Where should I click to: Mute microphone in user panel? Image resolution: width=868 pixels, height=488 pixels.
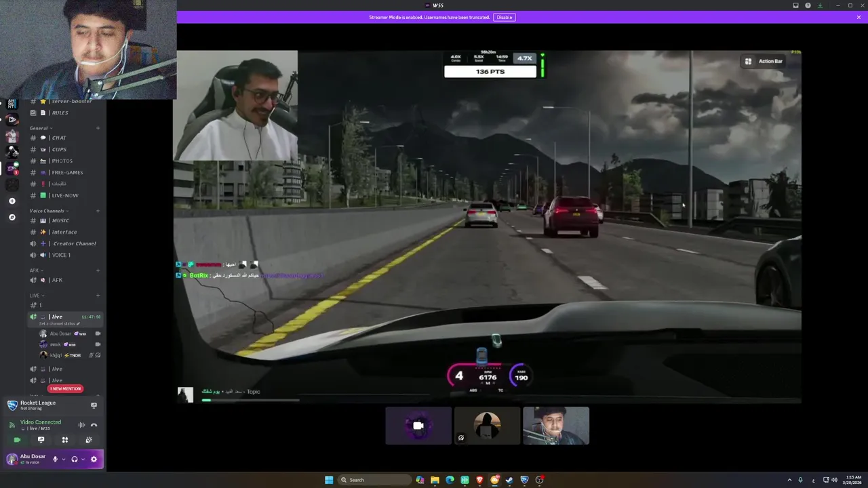56,459
